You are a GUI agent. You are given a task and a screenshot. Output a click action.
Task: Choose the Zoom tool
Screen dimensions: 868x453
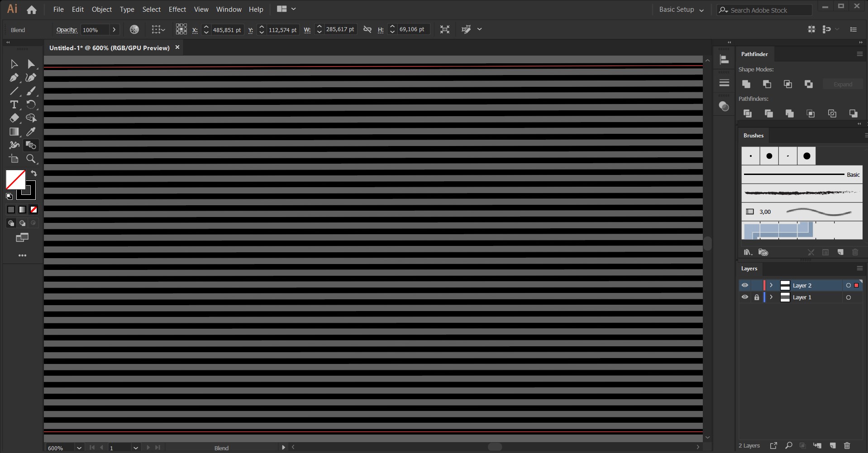(31, 159)
